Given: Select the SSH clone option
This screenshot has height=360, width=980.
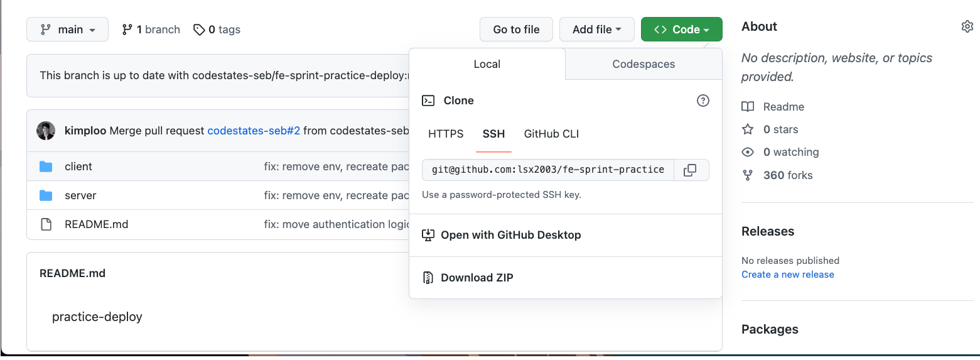Looking at the screenshot, I should point(493,134).
